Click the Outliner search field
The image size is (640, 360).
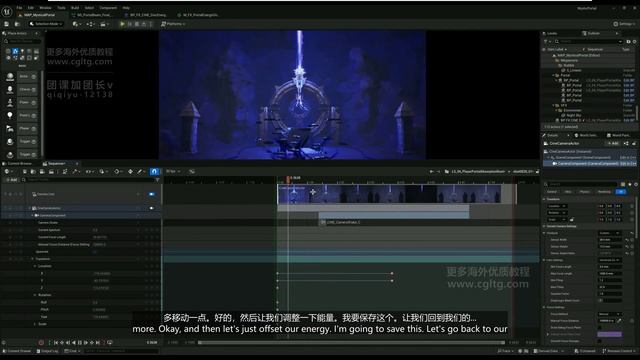coord(588,42)
